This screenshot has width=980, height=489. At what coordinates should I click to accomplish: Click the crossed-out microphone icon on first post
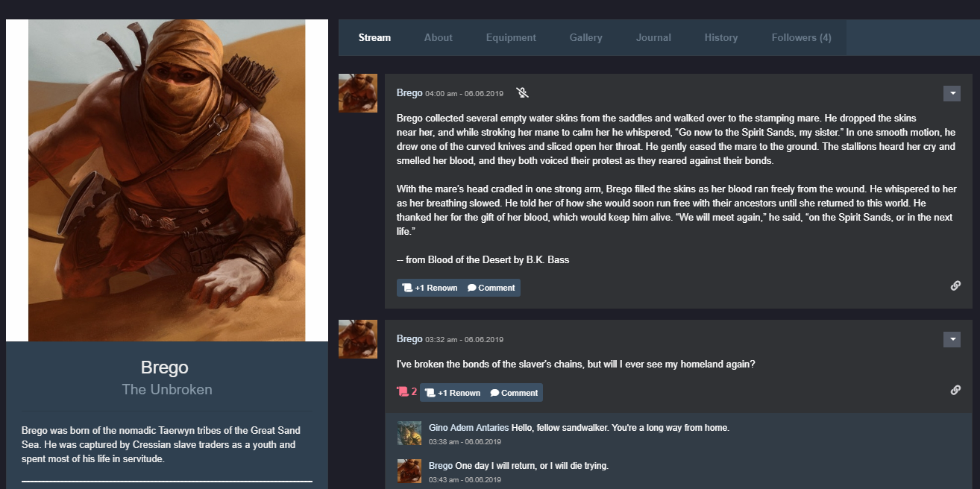point(523,93)
